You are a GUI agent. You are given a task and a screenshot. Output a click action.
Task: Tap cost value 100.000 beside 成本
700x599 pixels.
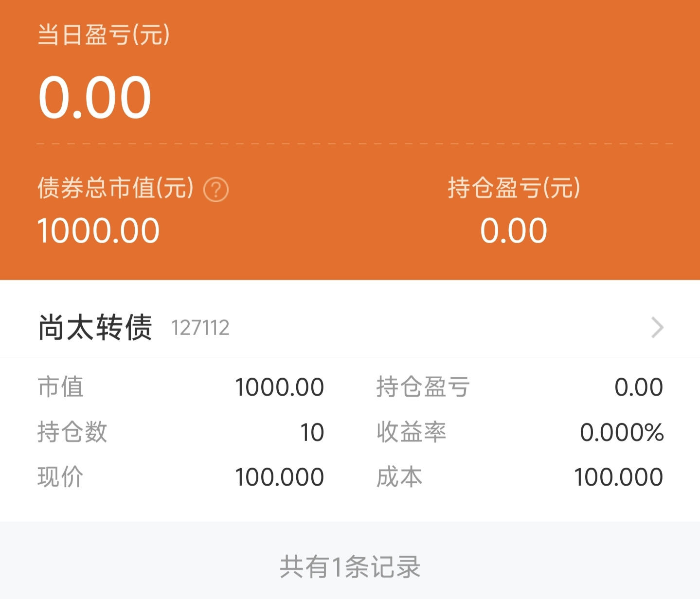coord(618,477)
